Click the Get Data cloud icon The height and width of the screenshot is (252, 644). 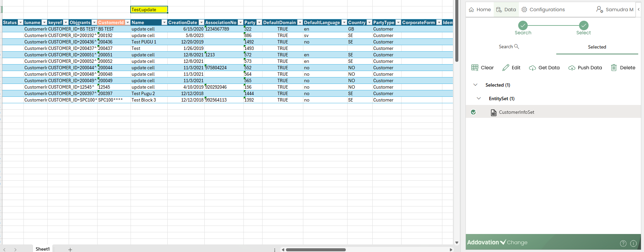[x=532, y=68]
